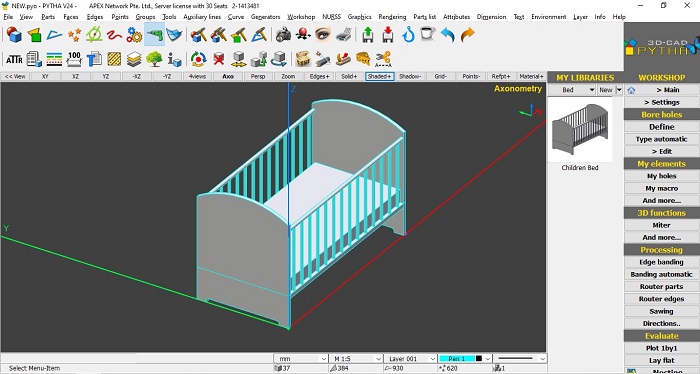The width and height of the screenshot is (700, 374).
Task: Click the printer icon
Action: [x=343, y=34]
